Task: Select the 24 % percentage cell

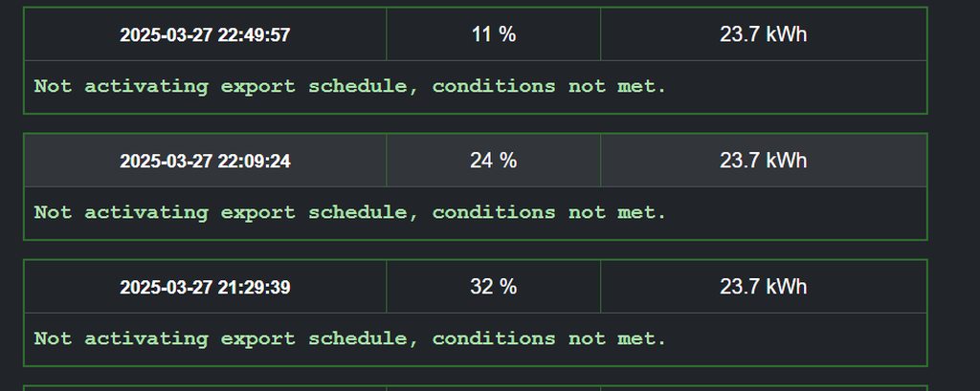Action: 494,161
